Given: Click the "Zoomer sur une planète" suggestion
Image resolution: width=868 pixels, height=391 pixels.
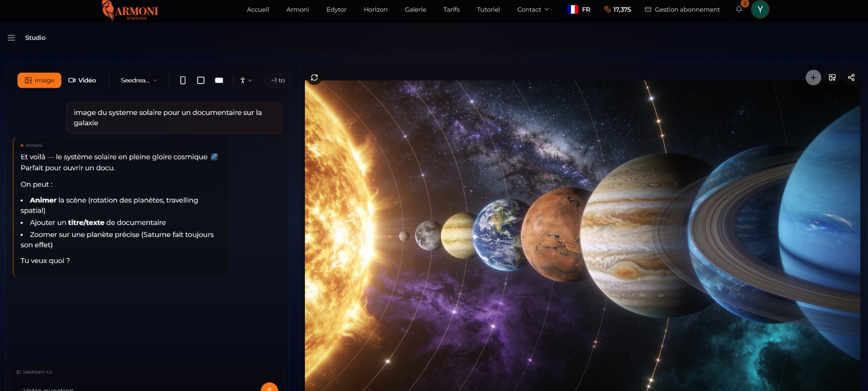Looking at the screenshot, I should click(117, 240).
